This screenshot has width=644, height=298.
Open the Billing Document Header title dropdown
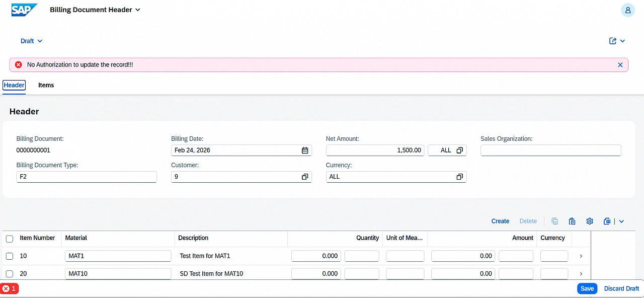pos(137,10)
